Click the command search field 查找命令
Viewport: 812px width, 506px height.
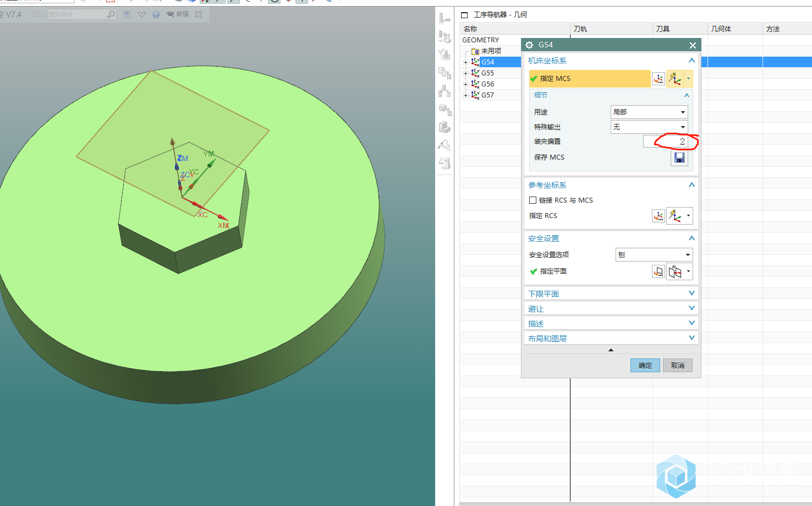pos(77,14)
